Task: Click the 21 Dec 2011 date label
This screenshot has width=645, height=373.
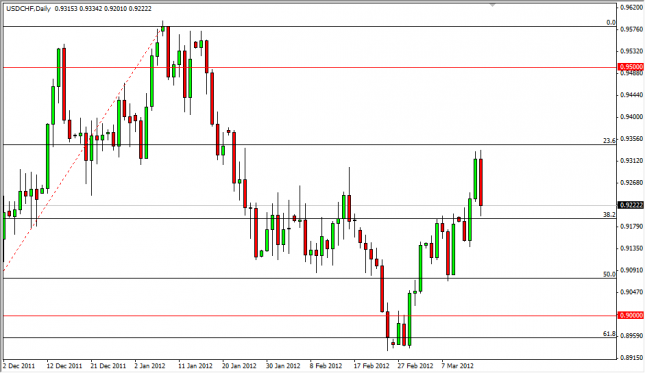Action: pyautogui.click(x=108, y=366)
